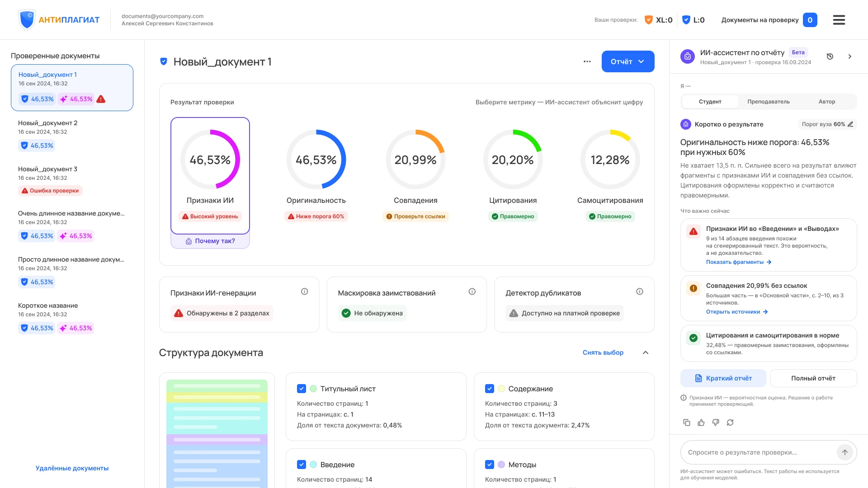Image resolution: width=868 pixels, height=488 pixels.
Task: Open the hamburger menu
Action: click(839, 20)
